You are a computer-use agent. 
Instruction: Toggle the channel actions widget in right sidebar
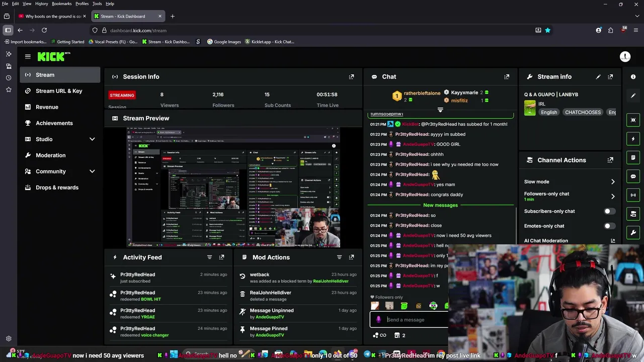633,214
